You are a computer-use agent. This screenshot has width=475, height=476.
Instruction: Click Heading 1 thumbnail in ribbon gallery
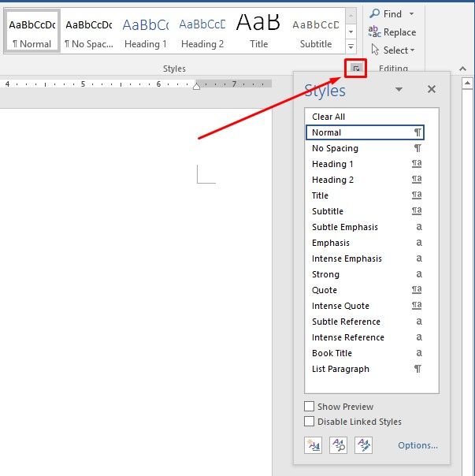click(146, 31)
